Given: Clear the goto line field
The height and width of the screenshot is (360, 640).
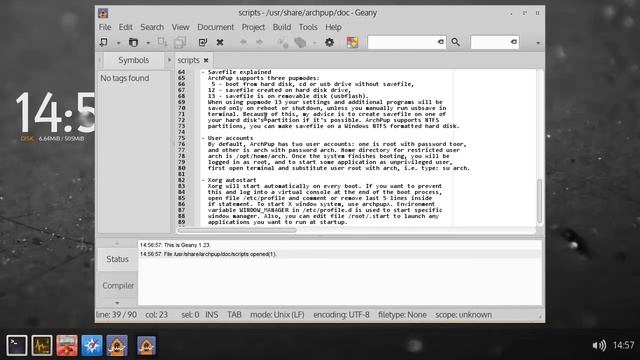Looking at the screenshot, I should pyautogui.click(x=514, y=42).
